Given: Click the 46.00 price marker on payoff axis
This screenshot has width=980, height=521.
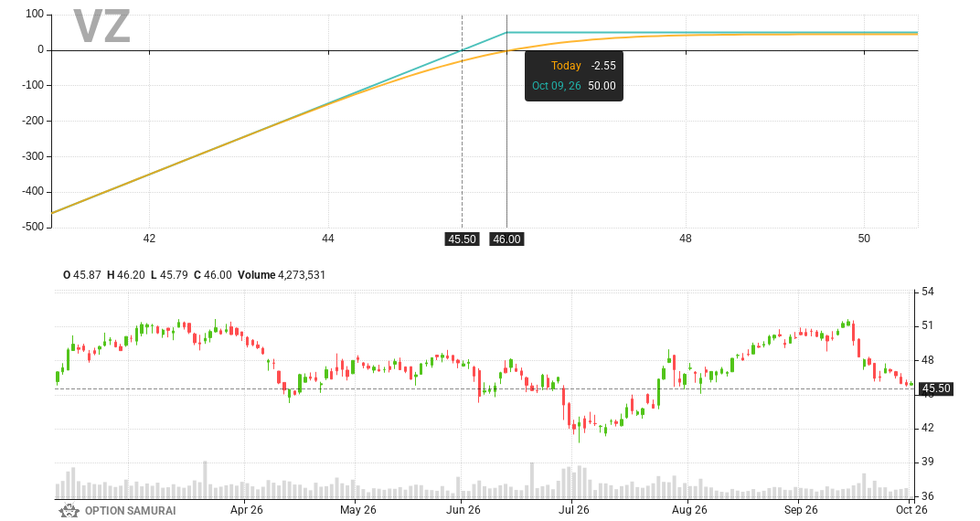Looking at the screenshot, I should point(506,239).
